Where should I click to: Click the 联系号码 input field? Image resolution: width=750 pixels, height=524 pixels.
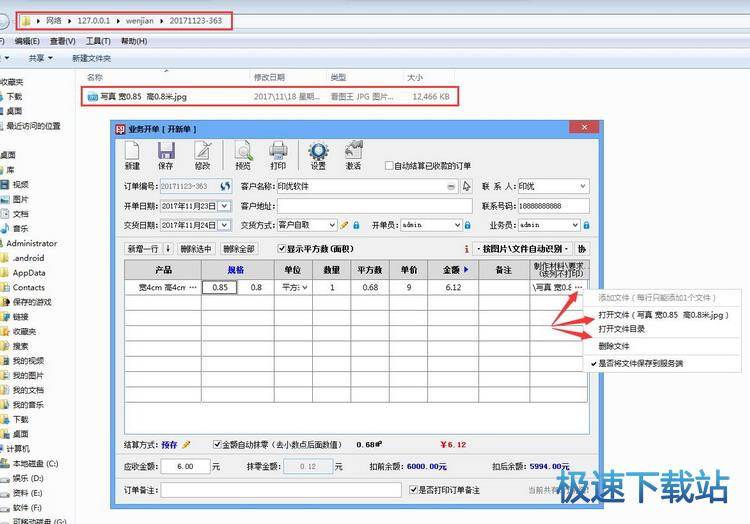(553, 206)
